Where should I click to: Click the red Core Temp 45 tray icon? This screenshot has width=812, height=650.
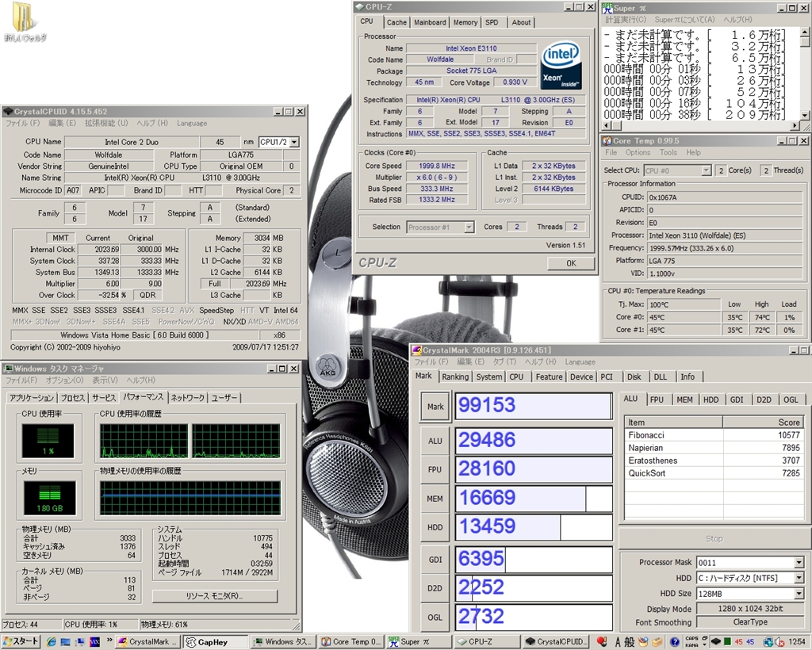click(x=739, y=642)
